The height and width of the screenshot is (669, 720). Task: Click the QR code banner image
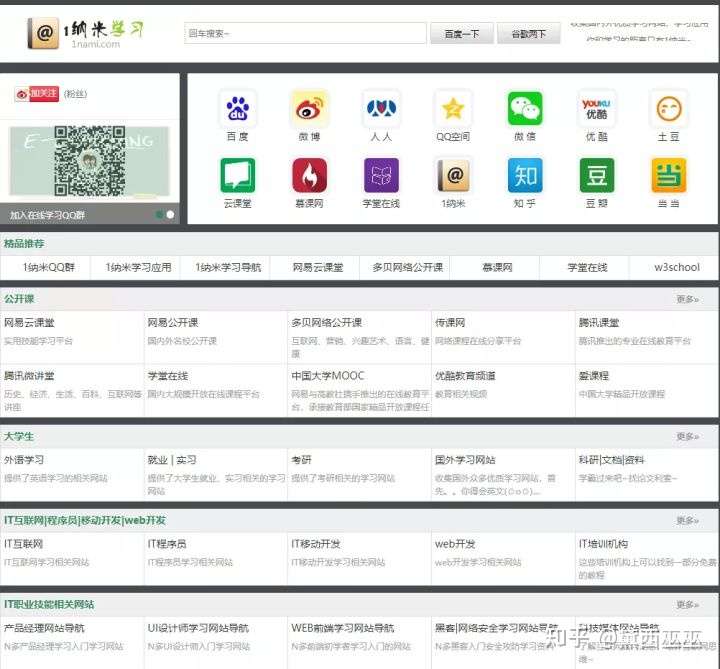tap(90, 161)
